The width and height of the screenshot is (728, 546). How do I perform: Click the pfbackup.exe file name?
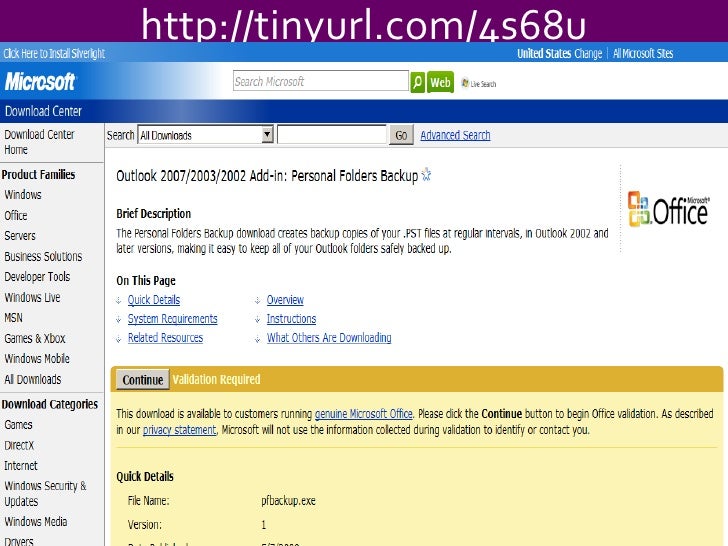click(288, 500)
